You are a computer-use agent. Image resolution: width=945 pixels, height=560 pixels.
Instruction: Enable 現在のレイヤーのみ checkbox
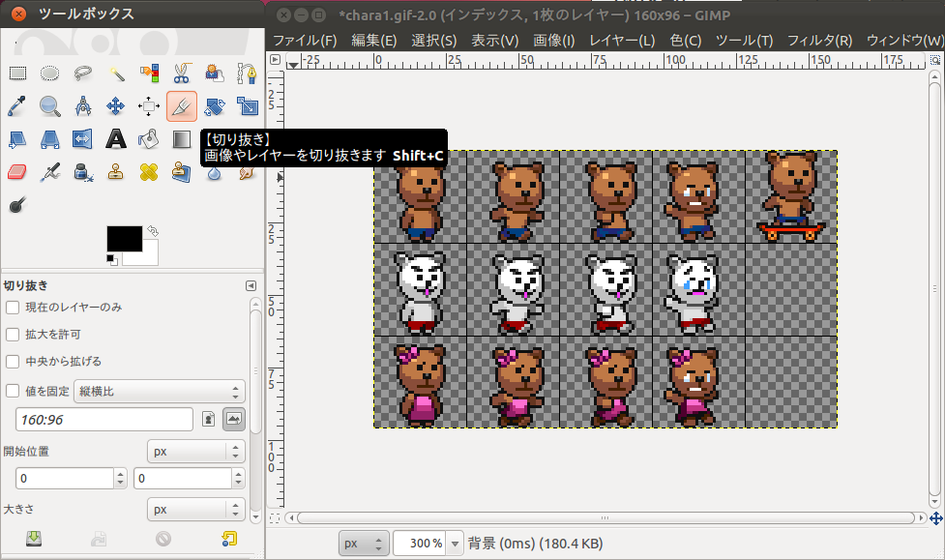tap(13, 308)
